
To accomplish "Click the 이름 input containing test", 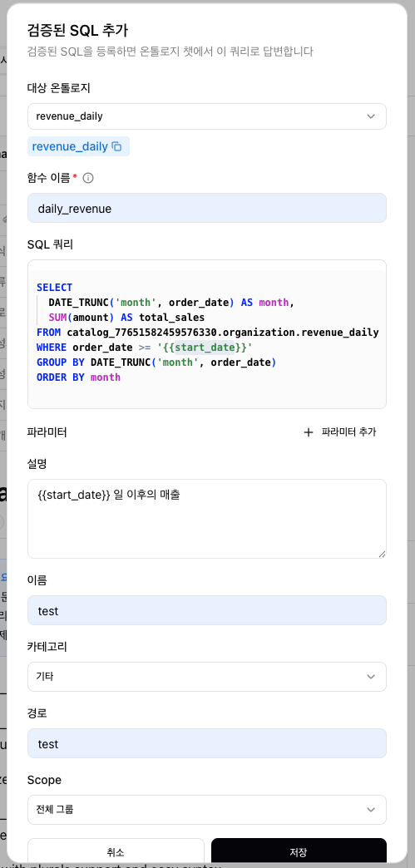I will [207, 610].
